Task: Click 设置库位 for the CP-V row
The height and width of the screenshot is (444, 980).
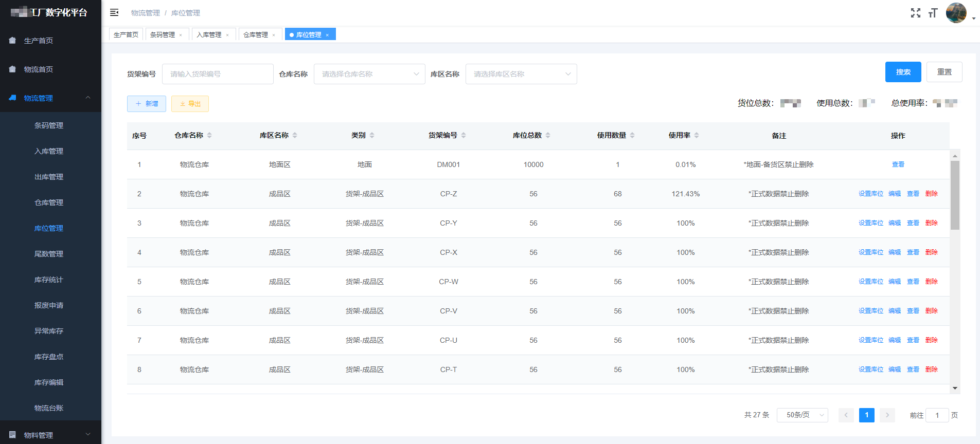Action: pos(871,311)
